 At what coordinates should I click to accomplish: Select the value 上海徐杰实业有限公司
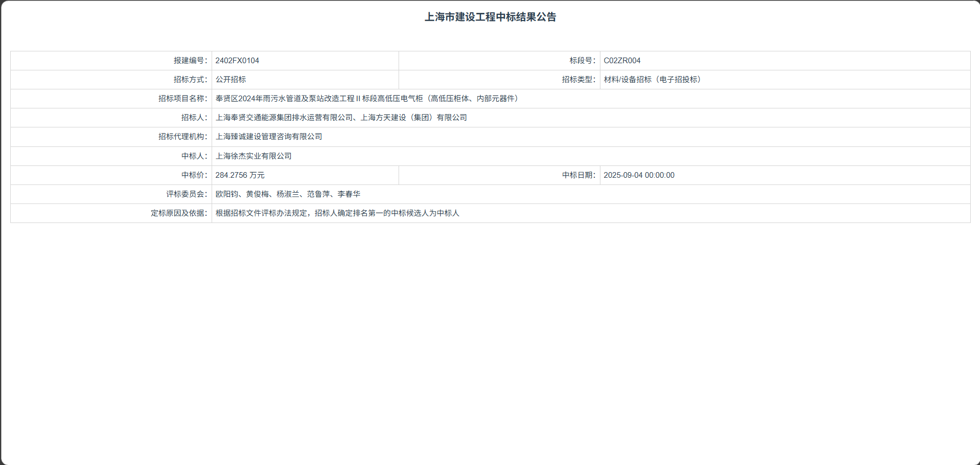[x=253, y=156]
